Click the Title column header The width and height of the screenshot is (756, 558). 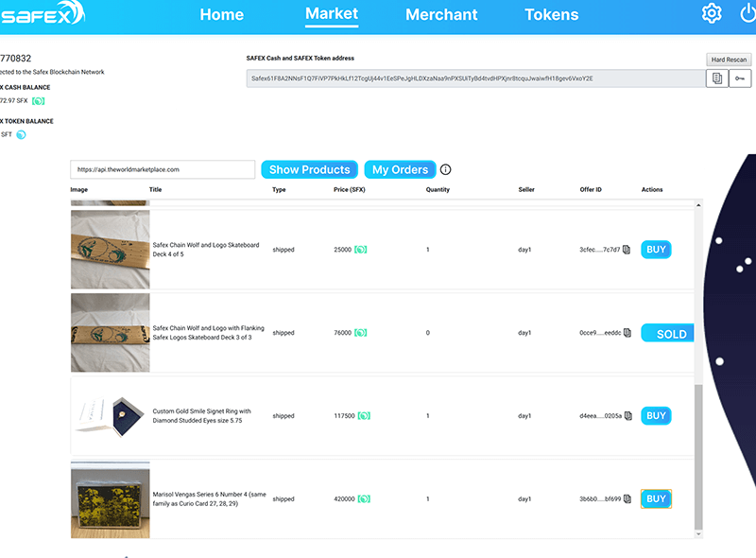(x=155, y=190)
